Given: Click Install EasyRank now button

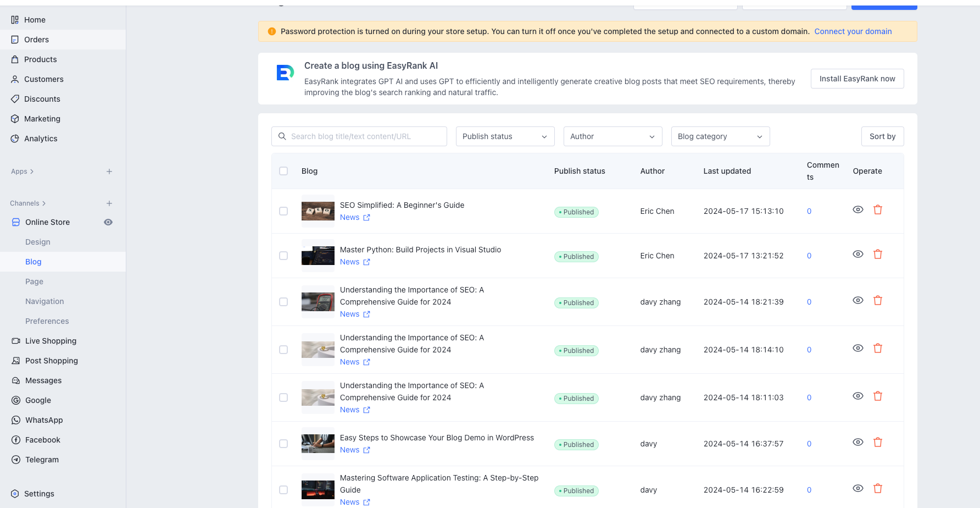Looking at the screenshot, I should 857,79.
